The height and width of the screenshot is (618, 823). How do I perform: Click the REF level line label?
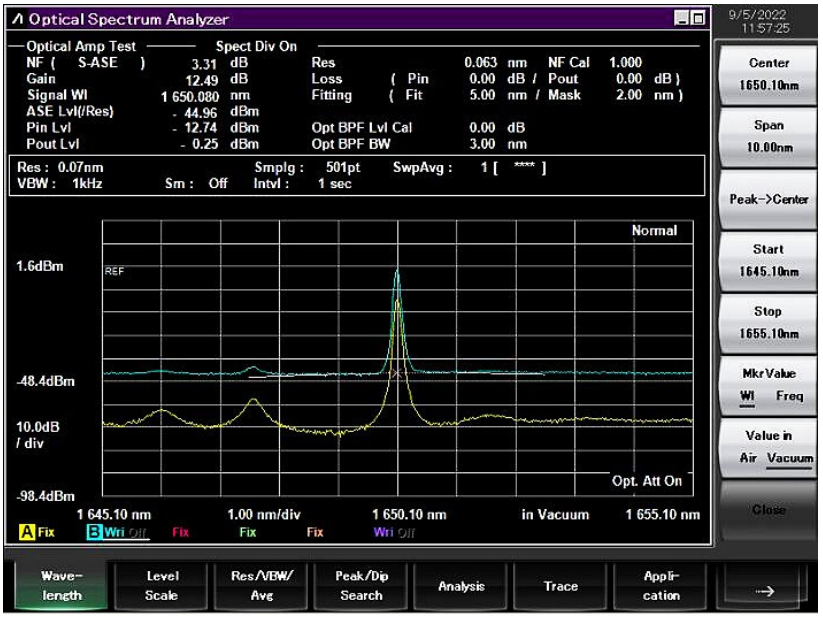point(114,271)
